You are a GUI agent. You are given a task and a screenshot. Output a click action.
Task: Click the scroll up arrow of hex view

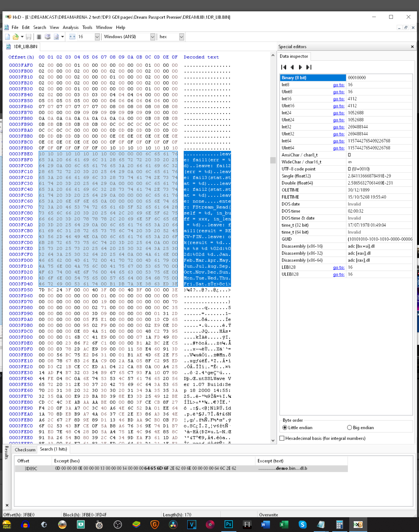pos(273,55)
